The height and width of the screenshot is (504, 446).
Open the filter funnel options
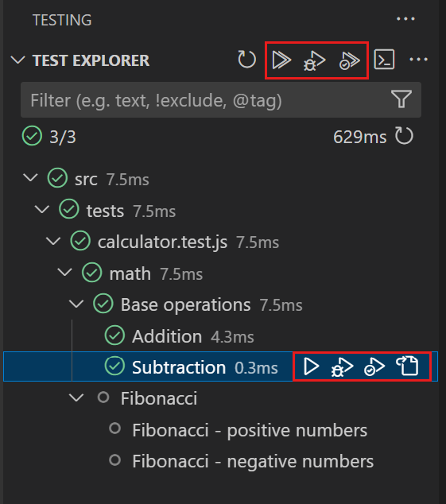[401, 99]
